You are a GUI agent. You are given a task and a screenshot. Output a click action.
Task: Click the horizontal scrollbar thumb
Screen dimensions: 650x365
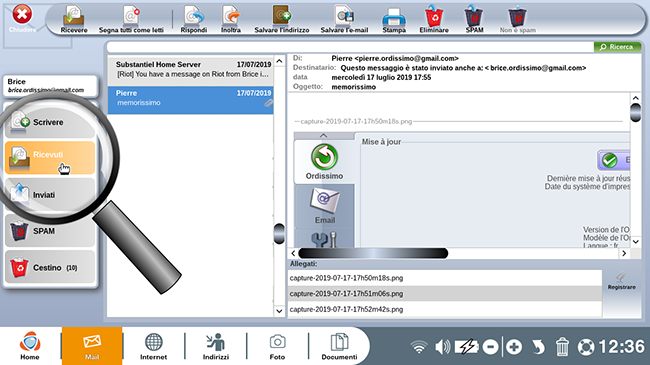[373, 253]
